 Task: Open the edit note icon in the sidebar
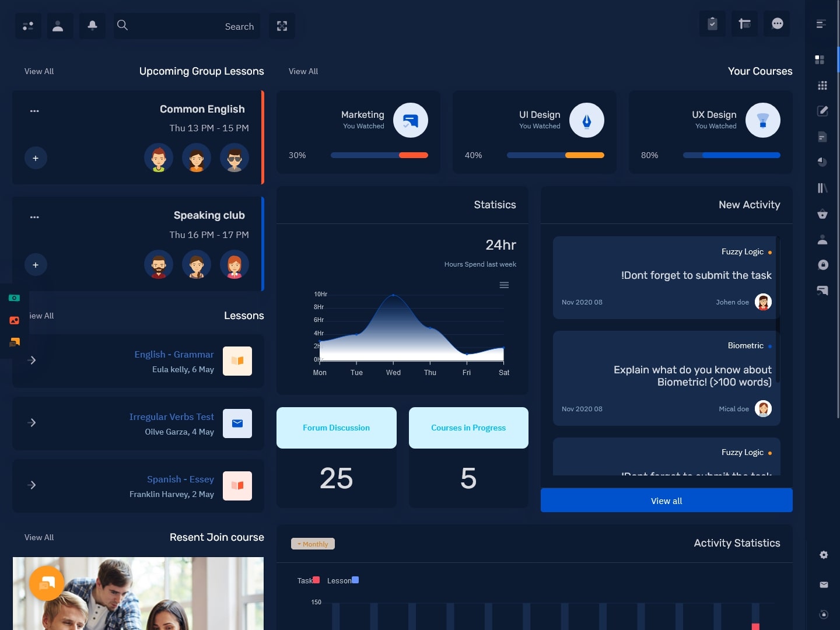(822, 111)
